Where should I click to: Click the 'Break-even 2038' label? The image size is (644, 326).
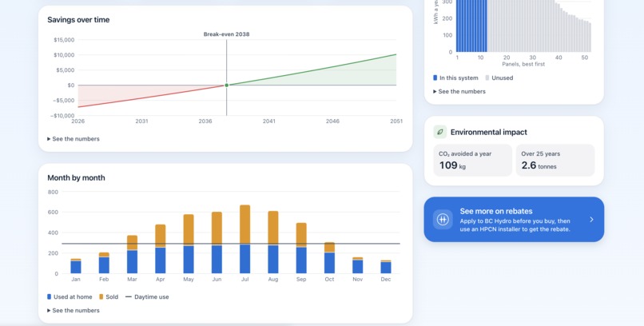pos(226,34)
